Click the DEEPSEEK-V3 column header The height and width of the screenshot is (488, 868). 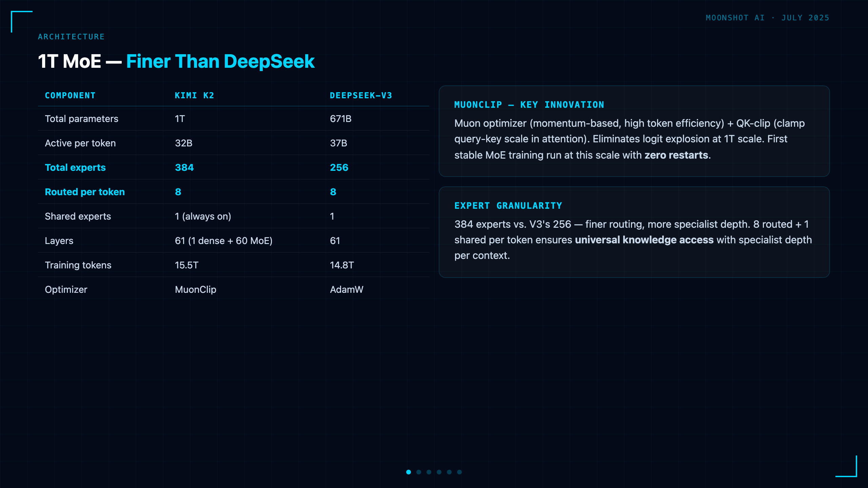tap(361, 96)
